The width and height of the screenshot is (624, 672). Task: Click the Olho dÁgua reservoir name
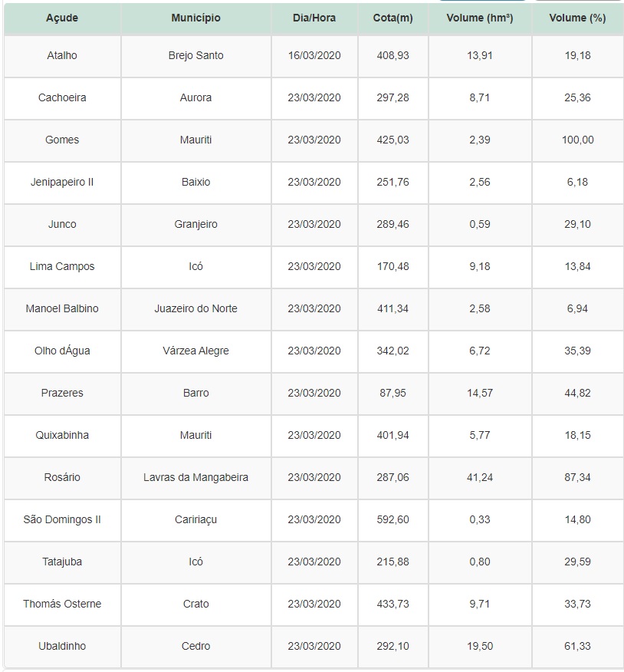[62, 351]
